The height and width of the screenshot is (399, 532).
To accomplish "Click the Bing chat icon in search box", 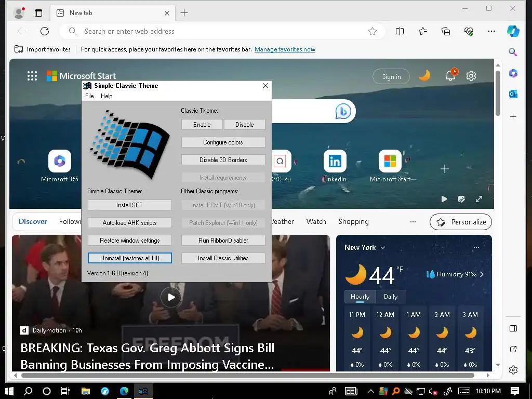I will tap(343, 111).
